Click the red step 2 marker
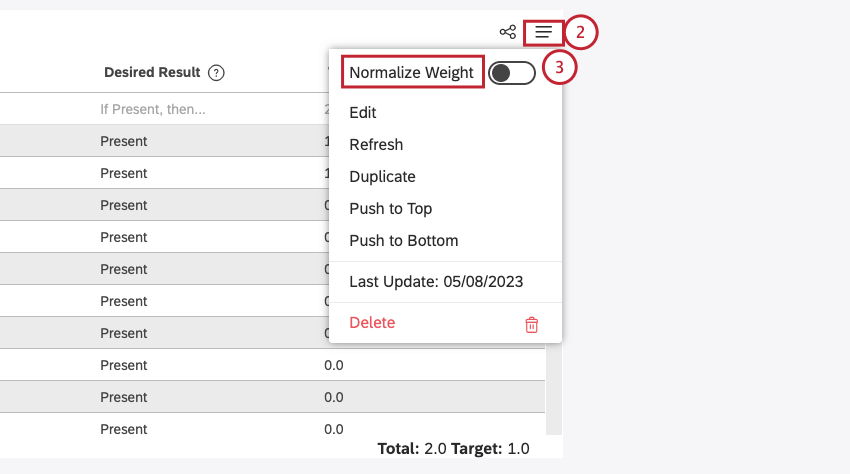 point(581,32)
